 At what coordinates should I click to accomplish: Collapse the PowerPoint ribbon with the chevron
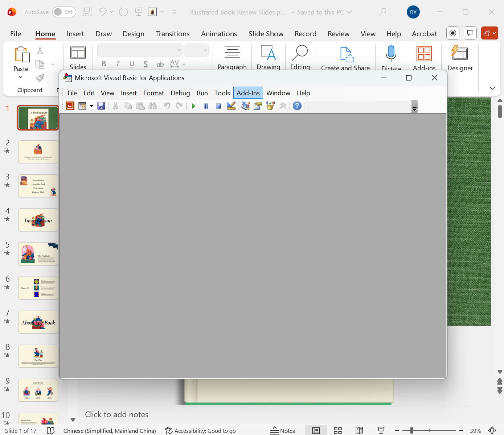pyautogui.click(x=492, y=88)
